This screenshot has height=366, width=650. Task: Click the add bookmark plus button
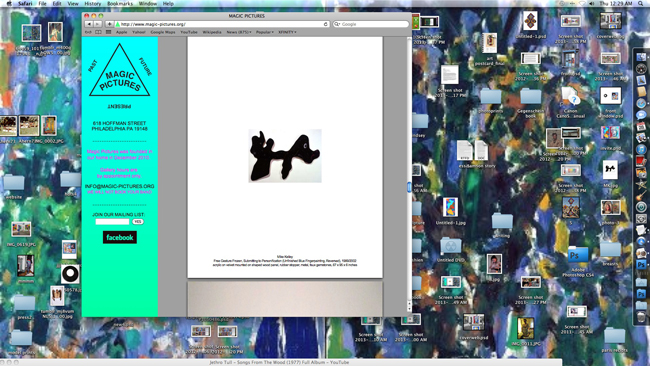pyautogui.click(x=109, y=24)
